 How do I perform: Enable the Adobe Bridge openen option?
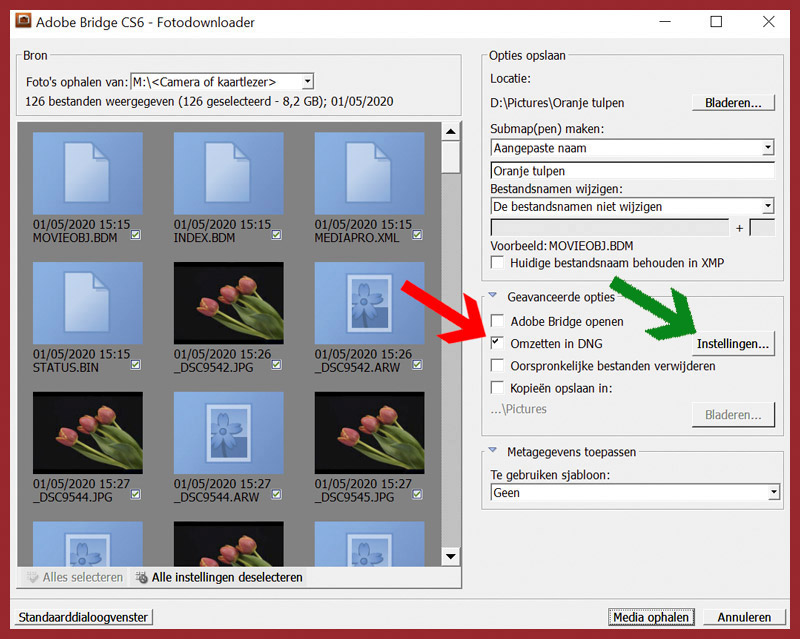click(x=496, y=321)
